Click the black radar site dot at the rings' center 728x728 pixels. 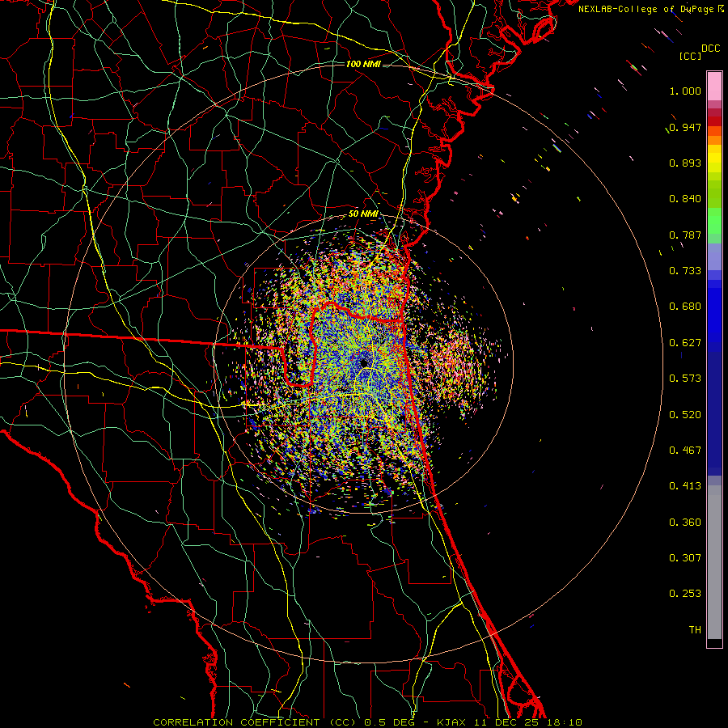tap(363, 362)
